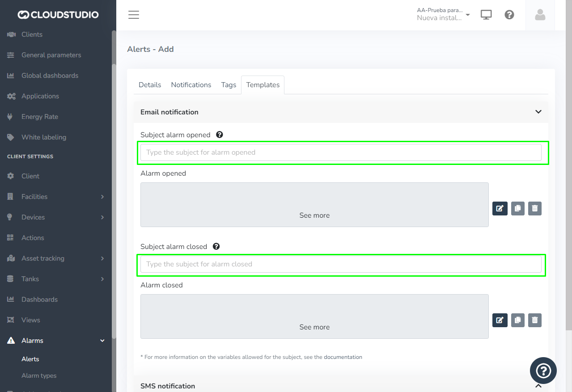The height and width of the screenshot is (392, 572).
Task: Open the documentation link
Action: (343, 357)
